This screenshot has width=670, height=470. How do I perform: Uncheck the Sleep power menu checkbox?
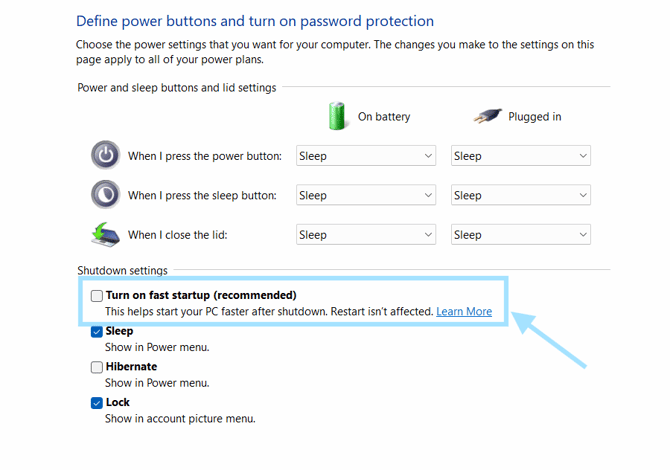click(97, 331)
